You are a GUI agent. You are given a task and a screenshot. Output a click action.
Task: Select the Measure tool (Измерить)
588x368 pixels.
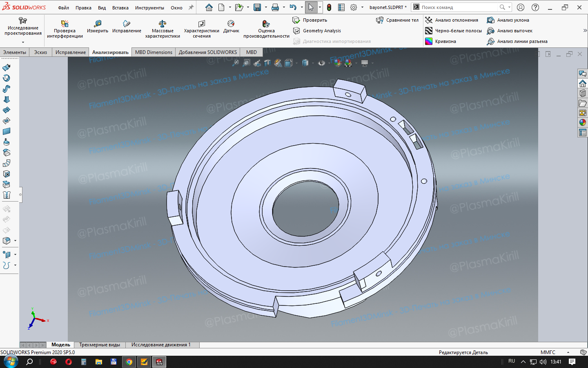point(98,27)
